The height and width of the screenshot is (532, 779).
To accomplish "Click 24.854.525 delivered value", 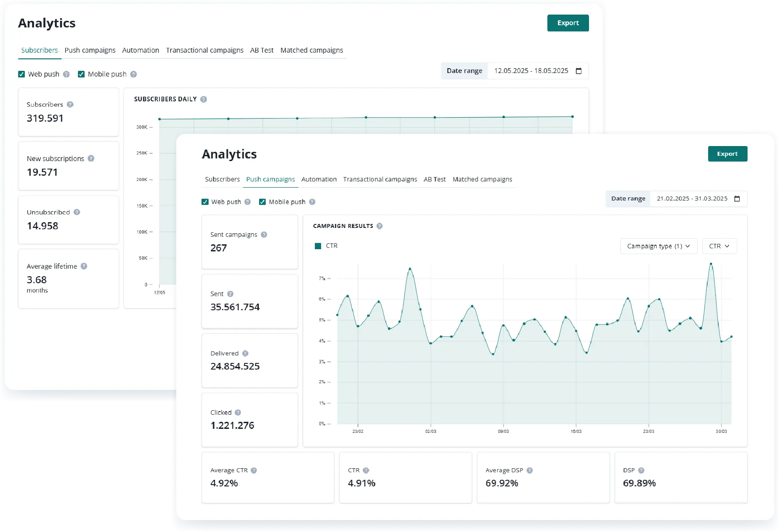I will click(x=235, y=366).
